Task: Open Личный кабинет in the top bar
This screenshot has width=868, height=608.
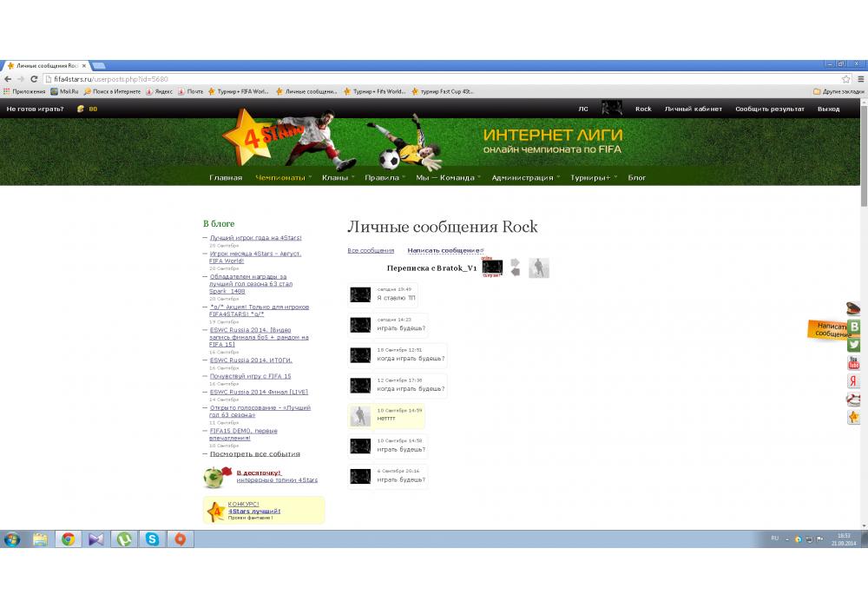Action: pos(693,109)
